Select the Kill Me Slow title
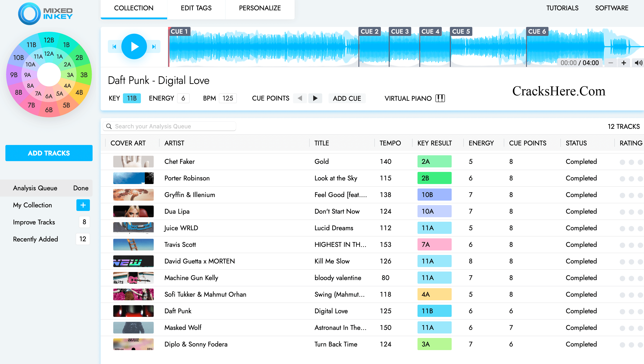Viewport: 644px width, 364px height. pyautogui.click(x=332, y=261)
